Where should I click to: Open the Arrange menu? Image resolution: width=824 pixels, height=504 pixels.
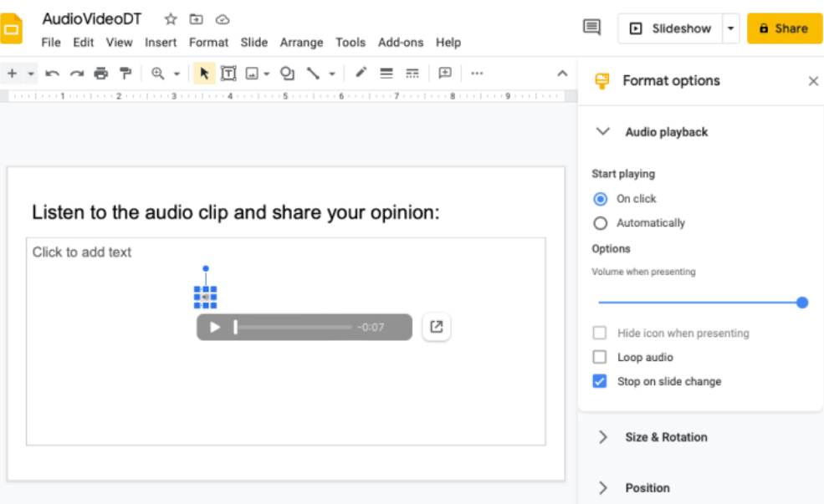pos(301,43)
